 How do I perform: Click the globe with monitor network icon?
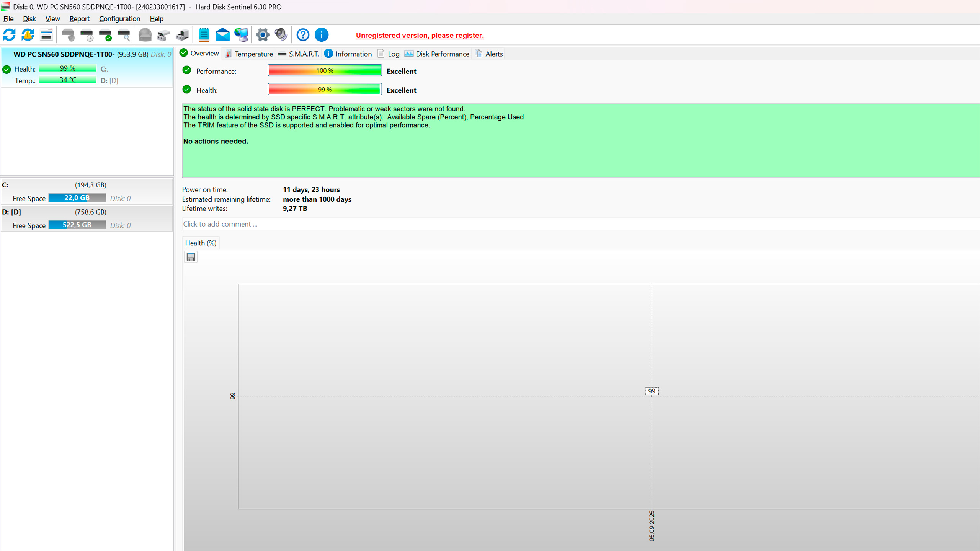point(242,35)
